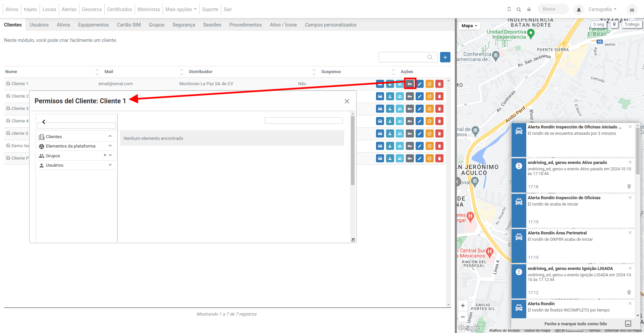Open the Mais opções menu
This screenshot has width=644, height=333.
click(181, 9)
